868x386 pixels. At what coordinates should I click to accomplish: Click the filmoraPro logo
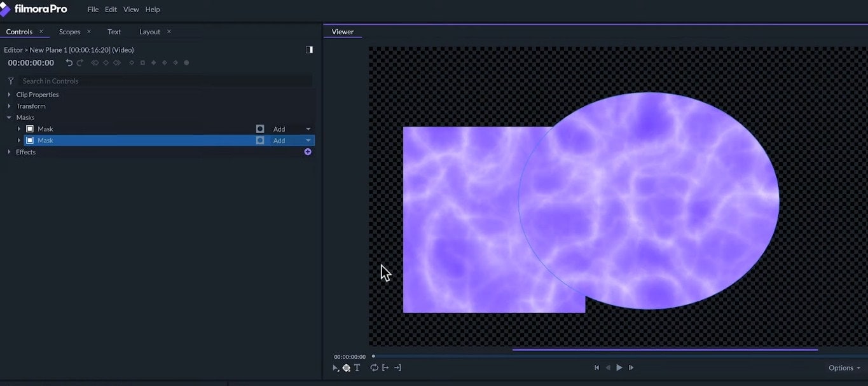click(34, 9)
